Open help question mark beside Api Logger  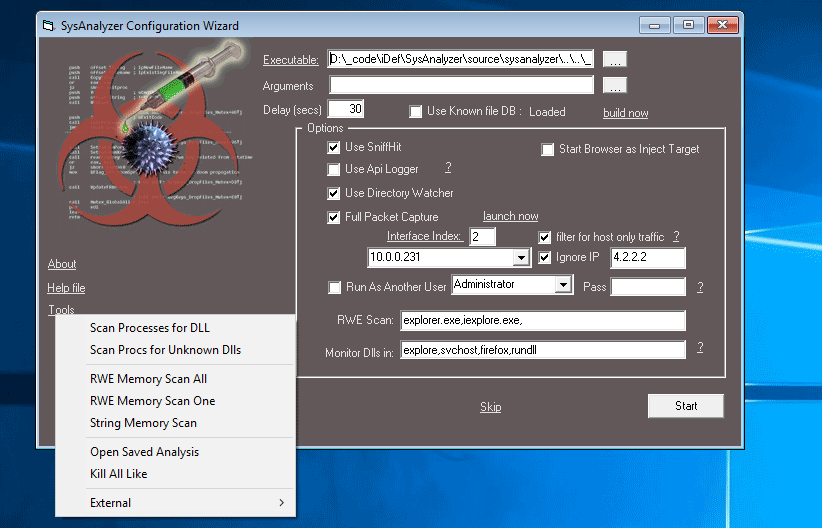448,167
